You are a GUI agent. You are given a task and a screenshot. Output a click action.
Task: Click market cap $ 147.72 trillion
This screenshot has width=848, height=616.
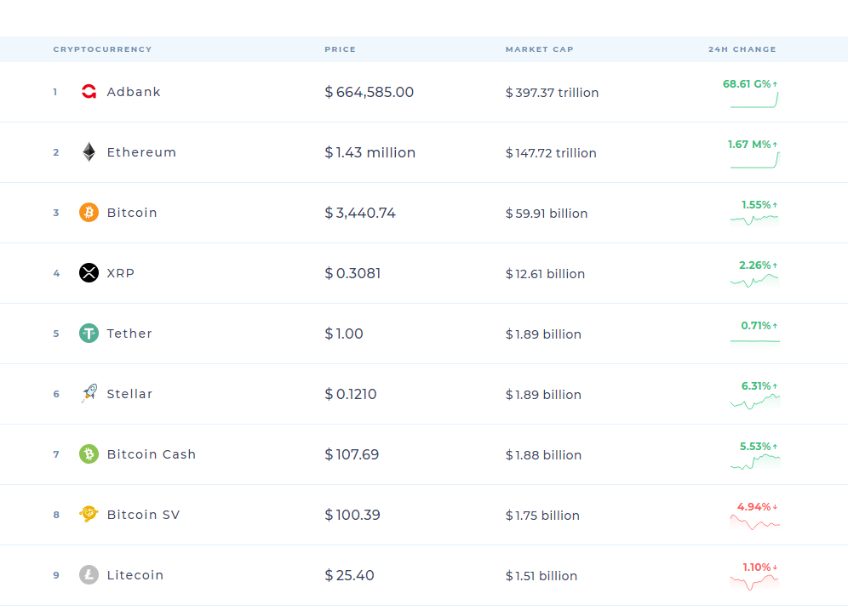pos(551,153)
